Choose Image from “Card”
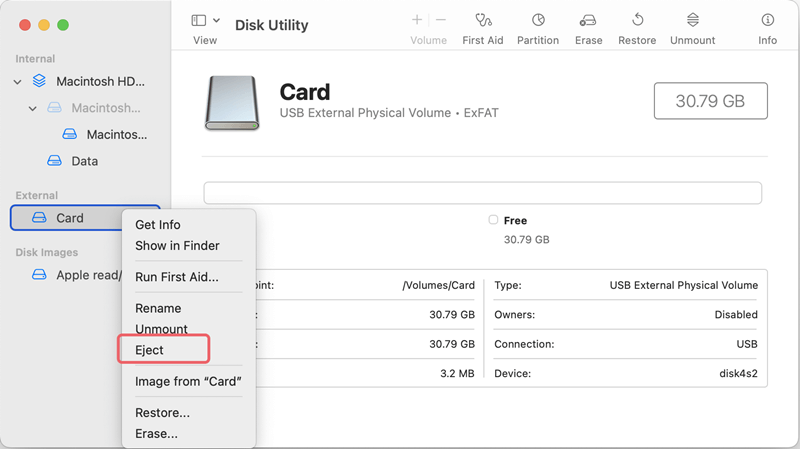The image size is (800, 449). pos(188,381)
